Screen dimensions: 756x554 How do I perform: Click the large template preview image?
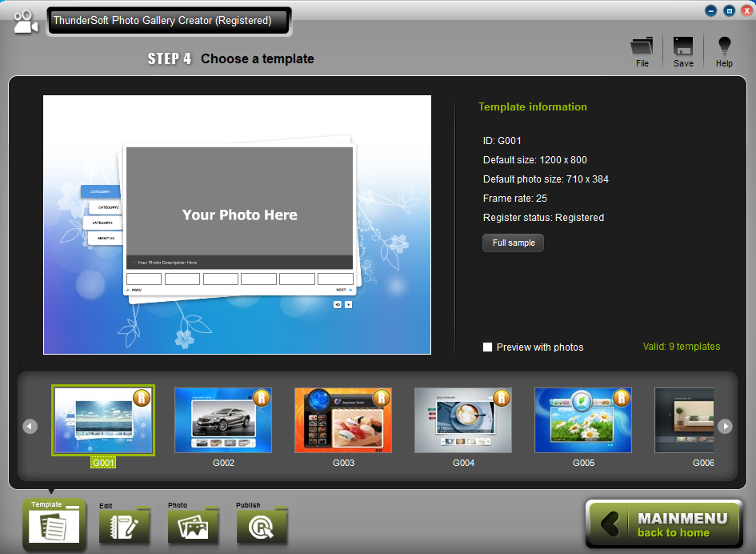238,225
